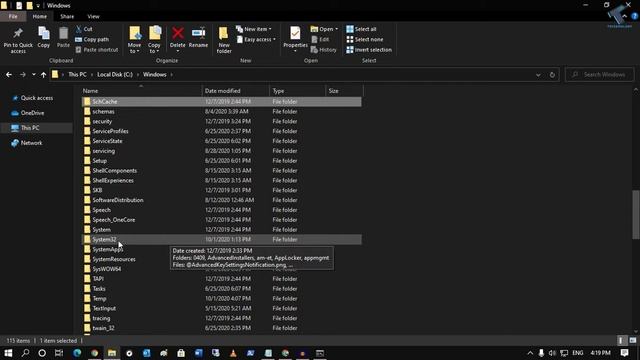Open Task View on the taskbar
Screen dimensions: 640x360
pos(59,353)
